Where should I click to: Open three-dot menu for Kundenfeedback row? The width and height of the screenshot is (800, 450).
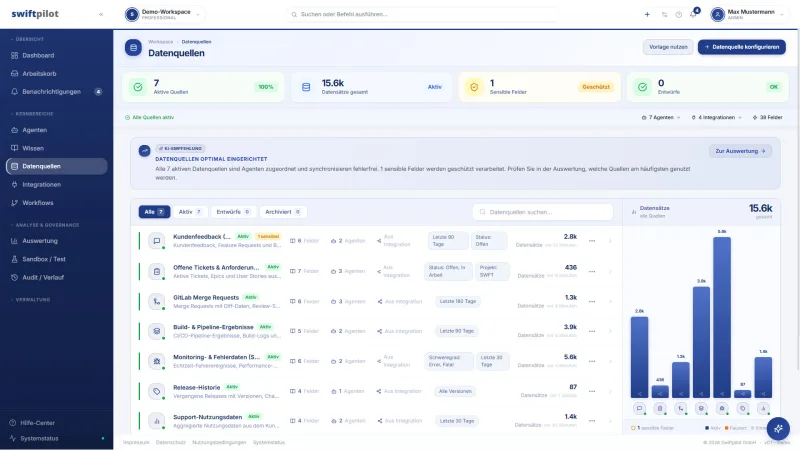click(x=592, y=241)
